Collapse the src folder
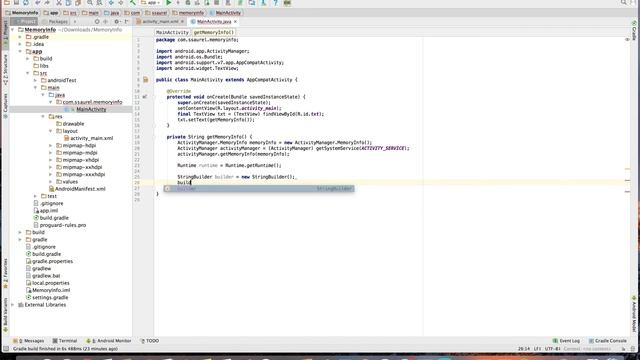The height and width of the screenshot is (360, 640). pos(28,73)
